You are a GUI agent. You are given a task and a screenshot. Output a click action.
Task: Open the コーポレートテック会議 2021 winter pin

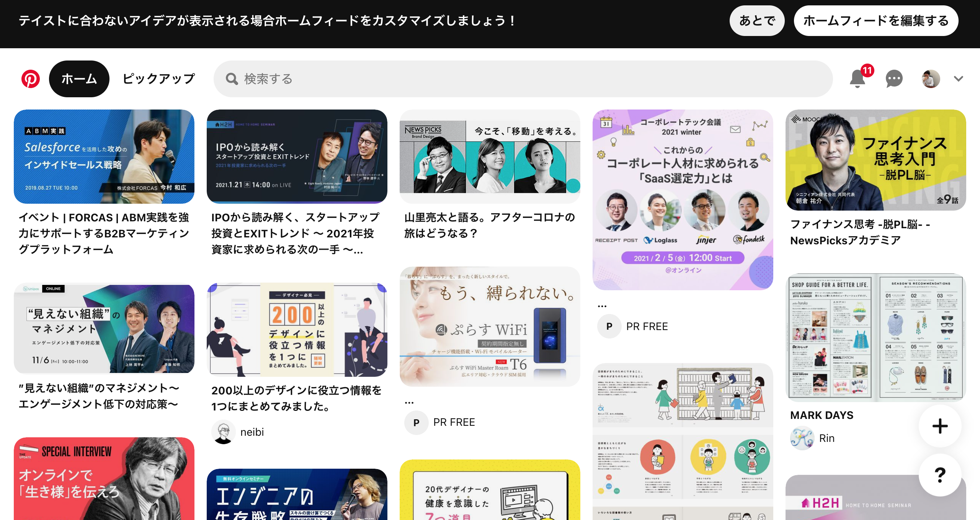pyautogui.click(x=683, y=200)
